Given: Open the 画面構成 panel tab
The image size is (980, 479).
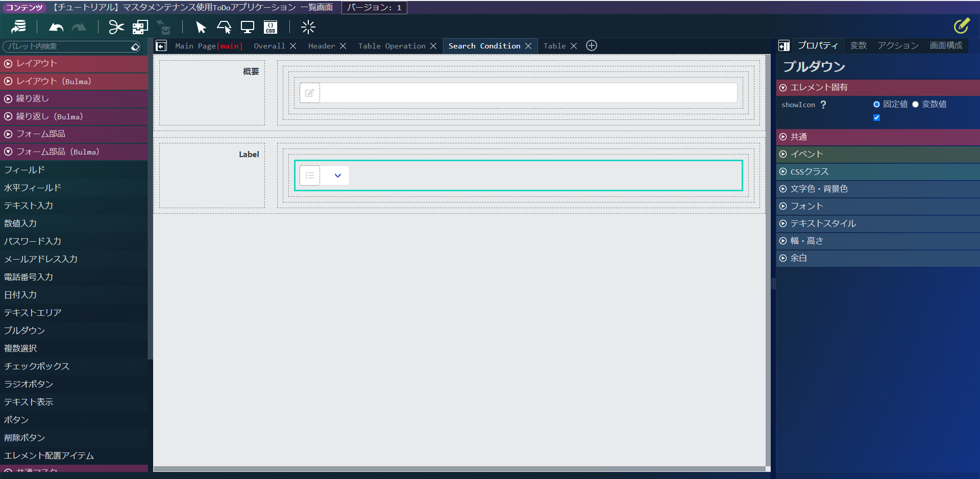Looking at the screenshot, I should click(946, 45).
